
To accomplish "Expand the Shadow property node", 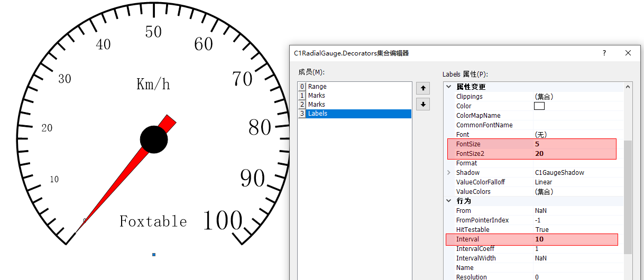I will point(449,173).
